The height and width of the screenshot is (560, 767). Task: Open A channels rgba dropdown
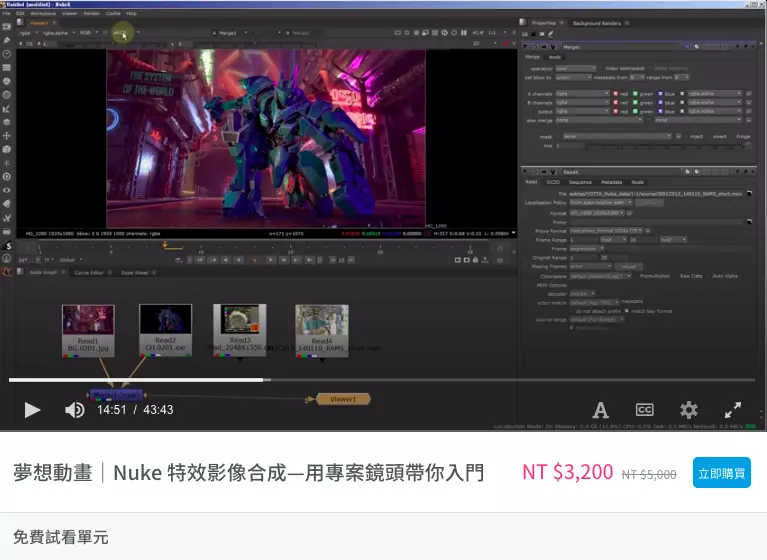pyautogui.click(x=582, y=93)
